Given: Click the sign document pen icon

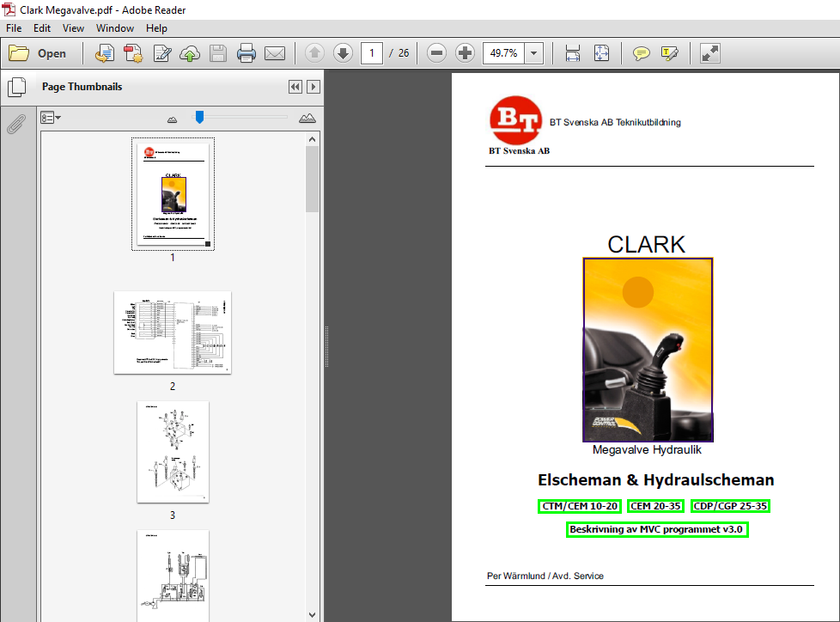Looking at the screenshot, I should pyautogui.click(x=161, y=53).
